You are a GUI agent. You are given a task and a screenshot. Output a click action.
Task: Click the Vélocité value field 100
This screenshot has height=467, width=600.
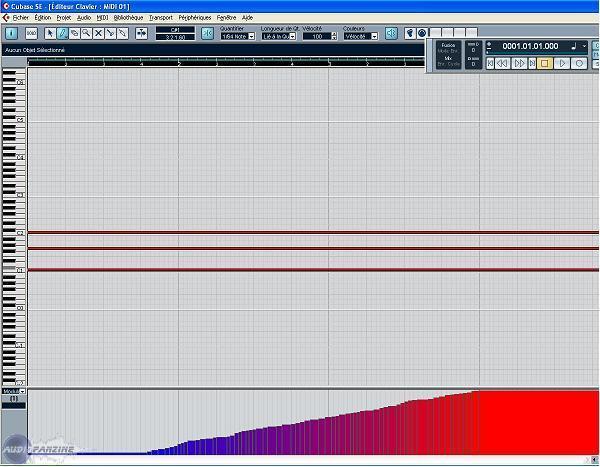pos(317,36)
